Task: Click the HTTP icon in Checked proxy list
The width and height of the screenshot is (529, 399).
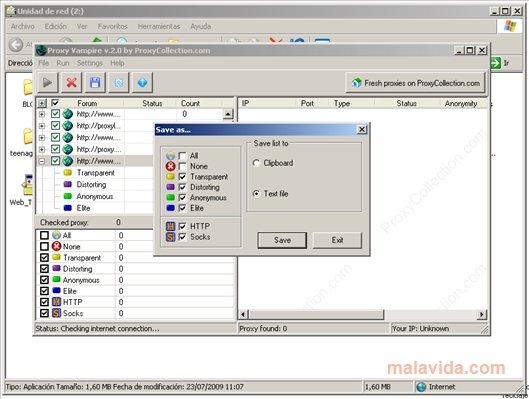Action: click(56, 302)
